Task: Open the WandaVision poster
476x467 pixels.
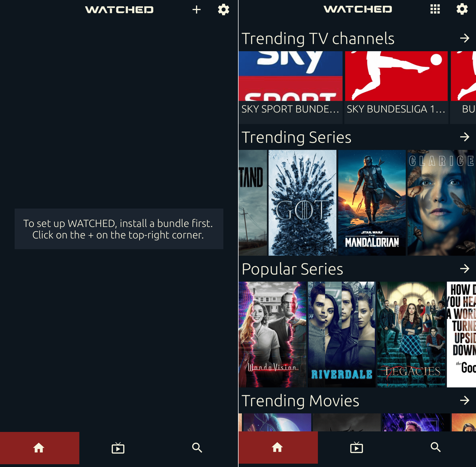Action: tap(272, 334)
